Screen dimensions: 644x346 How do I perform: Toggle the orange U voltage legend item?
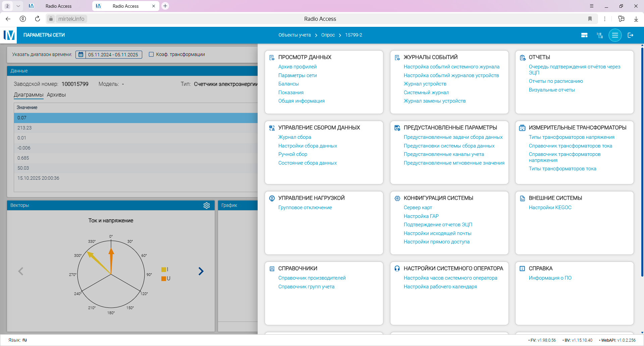coord(164,279)
